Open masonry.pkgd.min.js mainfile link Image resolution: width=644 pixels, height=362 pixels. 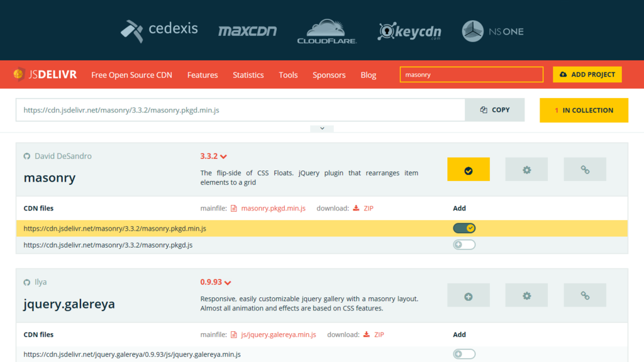coord(273,208)
